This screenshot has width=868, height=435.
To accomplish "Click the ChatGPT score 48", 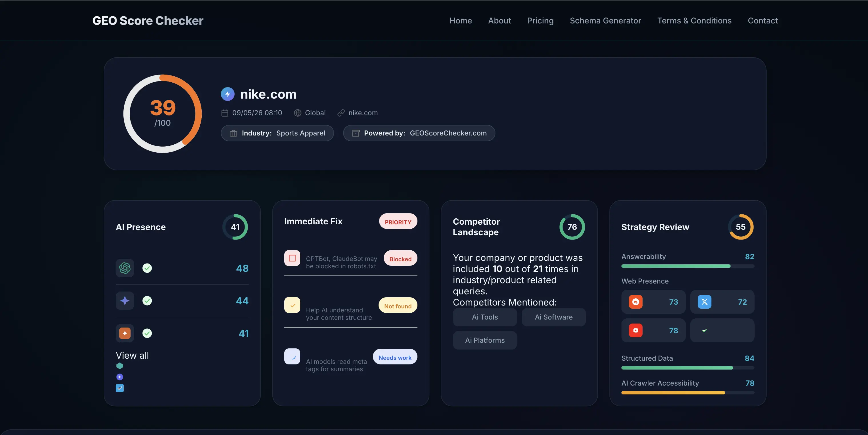I will [242, 268].
